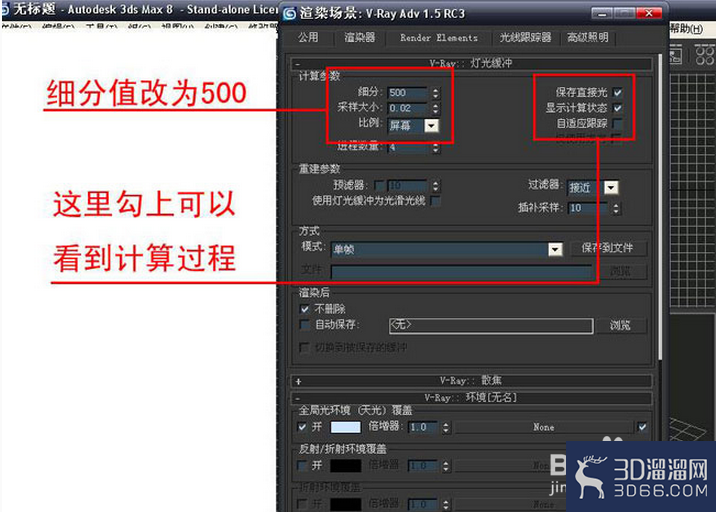Click 3ds Max toolbar icon below 帮助
716x512 pixels.
click(x=676, y=56)
